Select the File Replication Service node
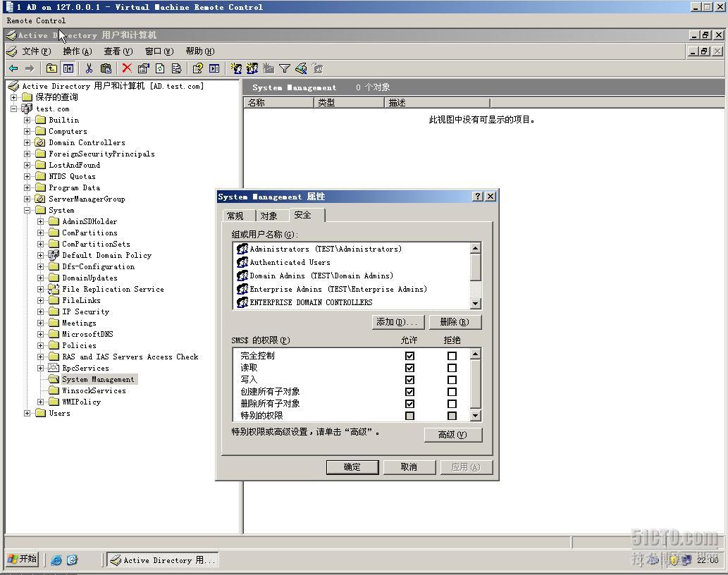 pyautogui.click(x=113, y=289)
